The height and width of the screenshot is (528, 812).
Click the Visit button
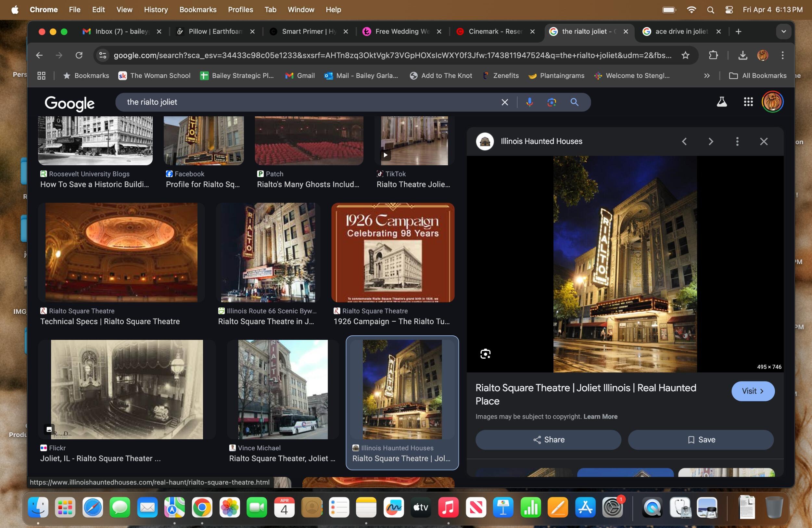(753, 391)
